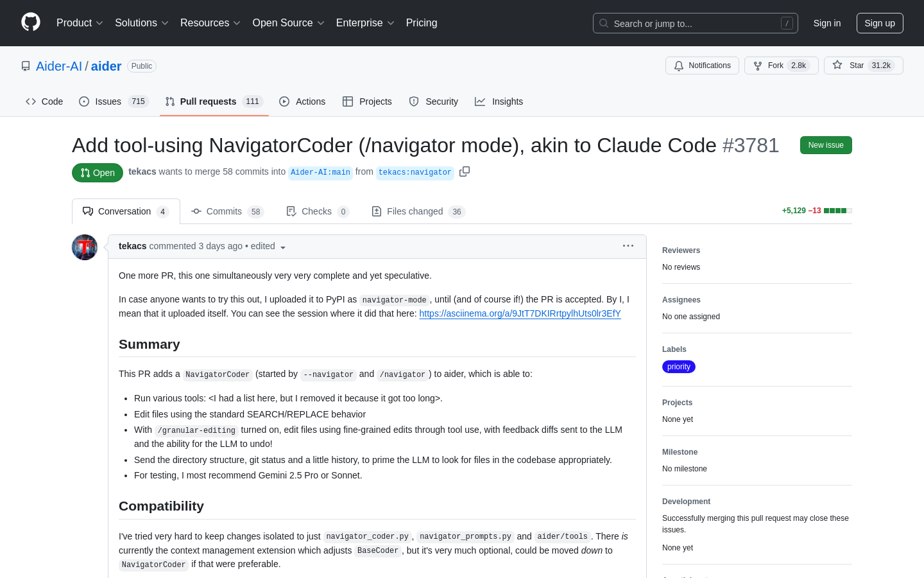Open the Pricing page
Viewport: 924px width, 578px height.
[x=422, y=23]
